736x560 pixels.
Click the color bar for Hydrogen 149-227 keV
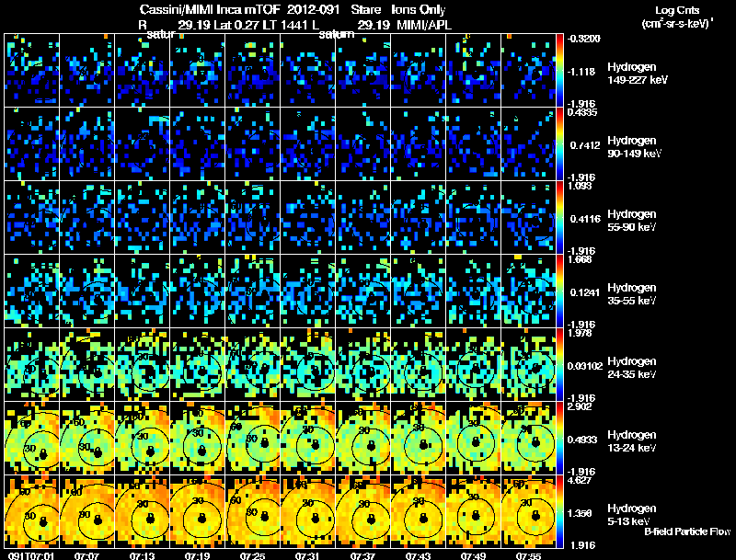pyautogui.click(x=559, y=71)
